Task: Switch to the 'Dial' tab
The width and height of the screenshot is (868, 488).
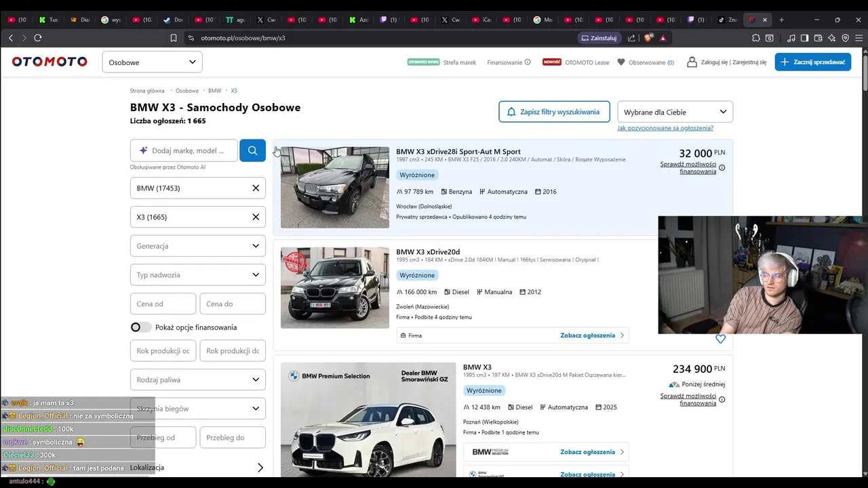Action: point(81,20)
